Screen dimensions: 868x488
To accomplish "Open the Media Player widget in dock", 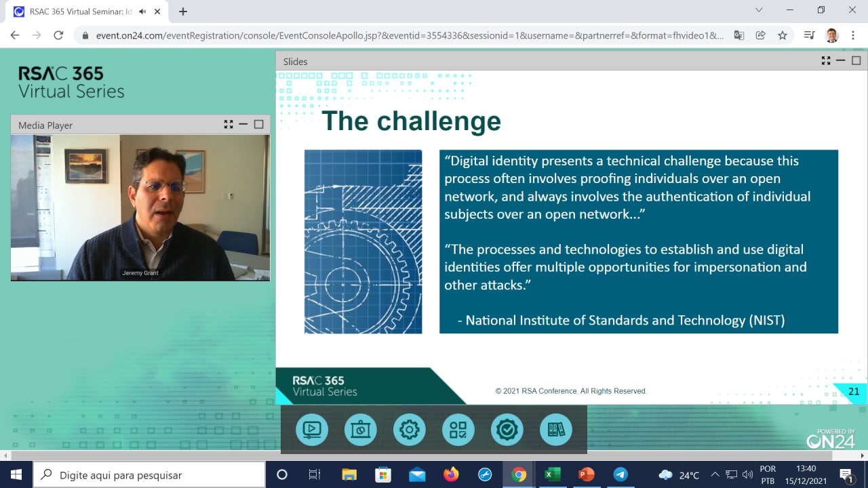I will coord(312,430).
